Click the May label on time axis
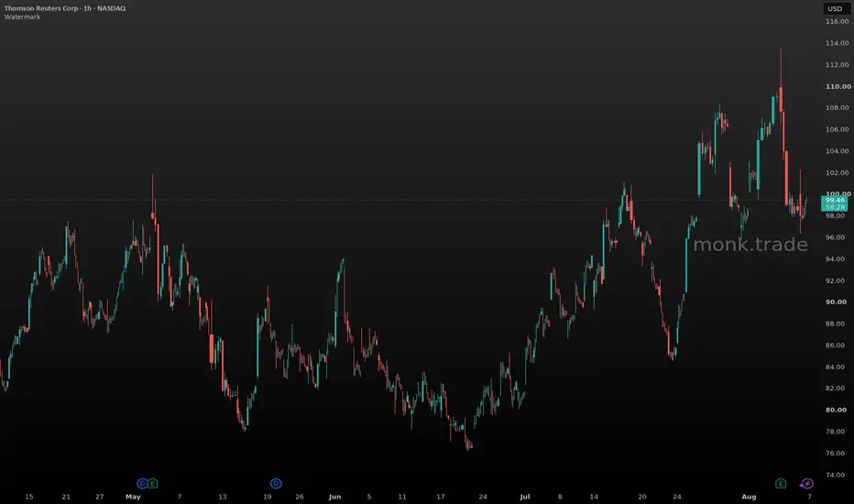The image size is (854, 504). pyautogui.click(x=133, y=497)
